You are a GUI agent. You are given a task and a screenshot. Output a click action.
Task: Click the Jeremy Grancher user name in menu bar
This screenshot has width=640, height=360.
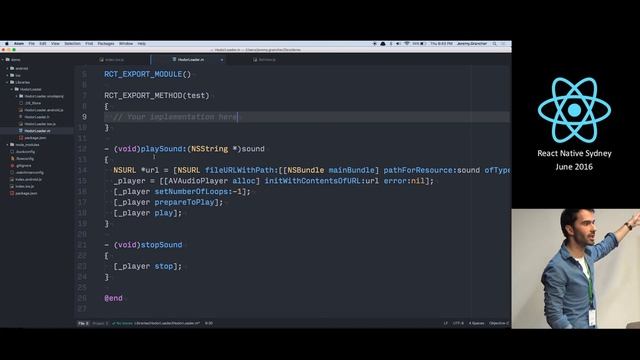tap(472, 44)
